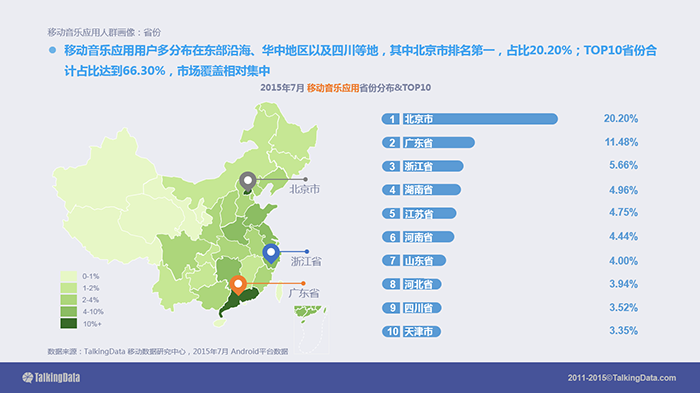The image size is (700, 393).
Task: Click the TalkingData logo in footer
Action: pos(51,378)
